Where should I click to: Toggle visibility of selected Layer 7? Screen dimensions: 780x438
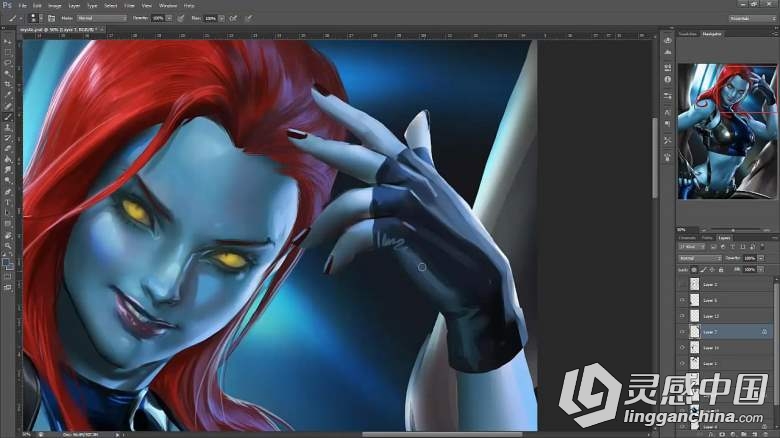682,332
